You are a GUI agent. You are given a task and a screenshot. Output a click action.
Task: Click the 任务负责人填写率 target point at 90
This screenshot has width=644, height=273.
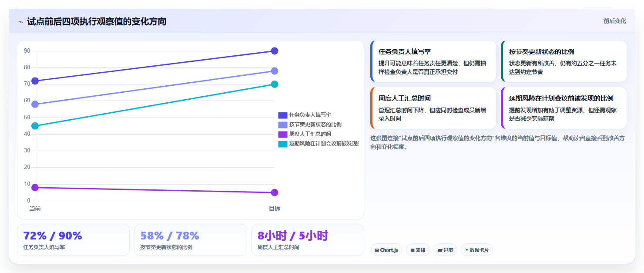point(275,51)
